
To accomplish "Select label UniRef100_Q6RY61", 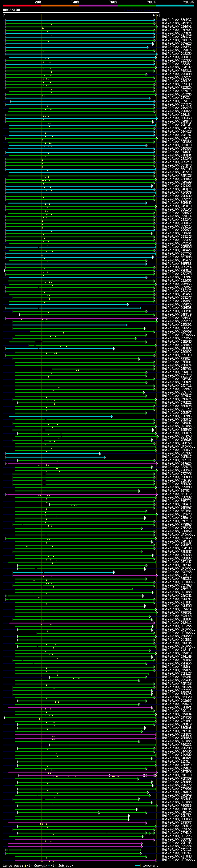I will 177,369.
